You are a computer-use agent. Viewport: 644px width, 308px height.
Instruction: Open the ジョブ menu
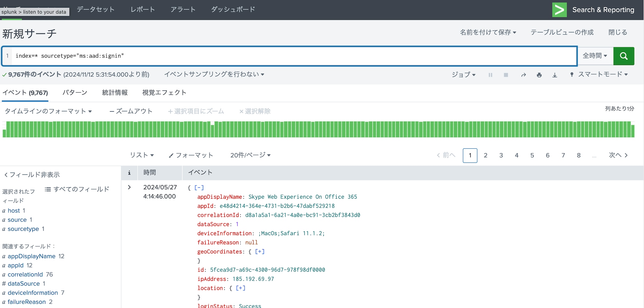(x=464, y=74)
